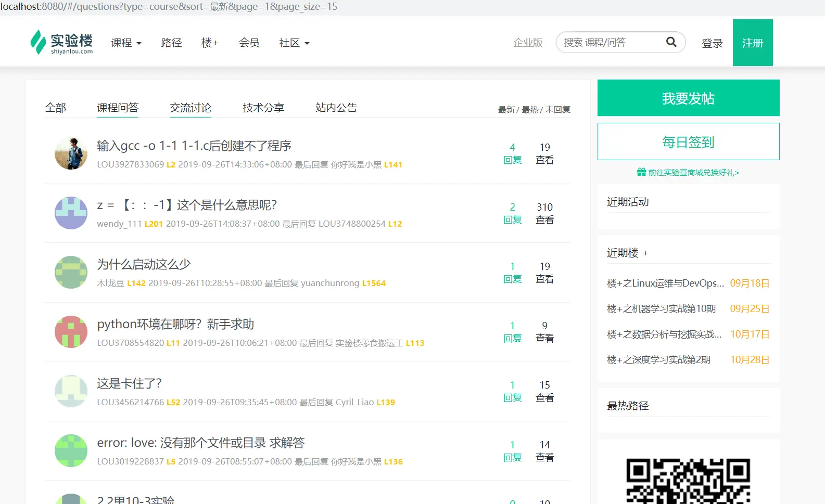Open avatar next to 为什么启动这么少
Image resolution: width=825 pixels, height=504 pixels.
[x=71, y=272]
